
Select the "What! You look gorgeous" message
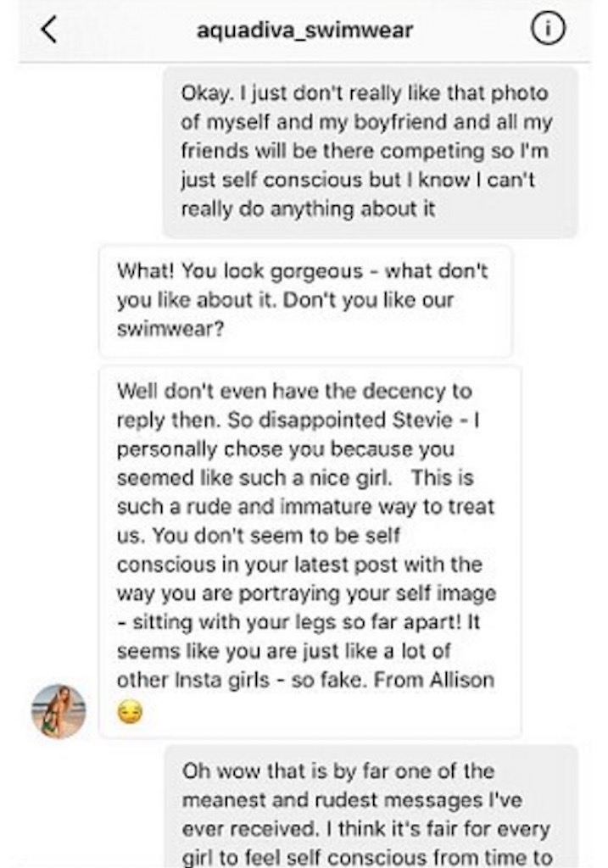[x=305, y=302]
